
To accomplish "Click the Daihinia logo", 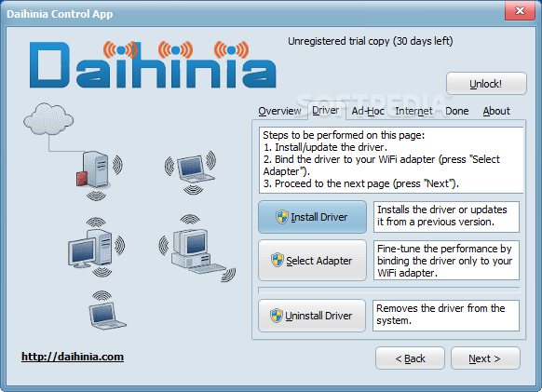I will [153, 64].
